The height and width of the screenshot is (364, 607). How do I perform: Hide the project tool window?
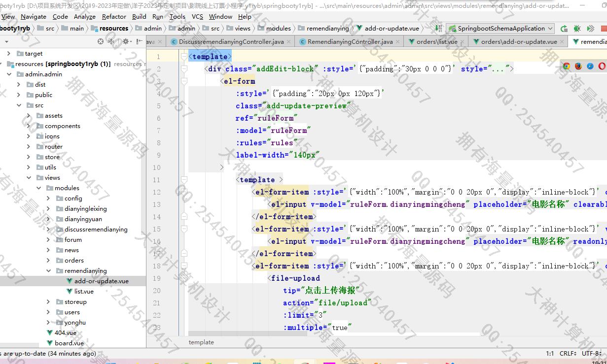click(140, 41)
